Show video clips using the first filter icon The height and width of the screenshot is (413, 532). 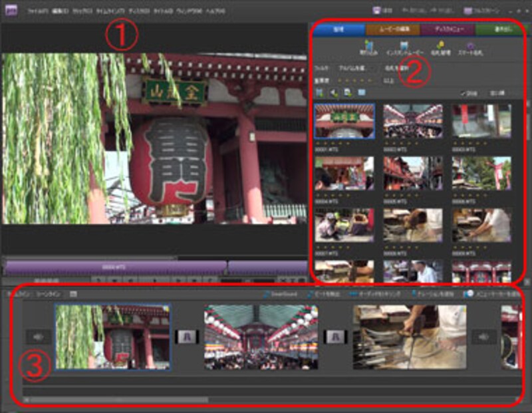[x=319, y=92]
